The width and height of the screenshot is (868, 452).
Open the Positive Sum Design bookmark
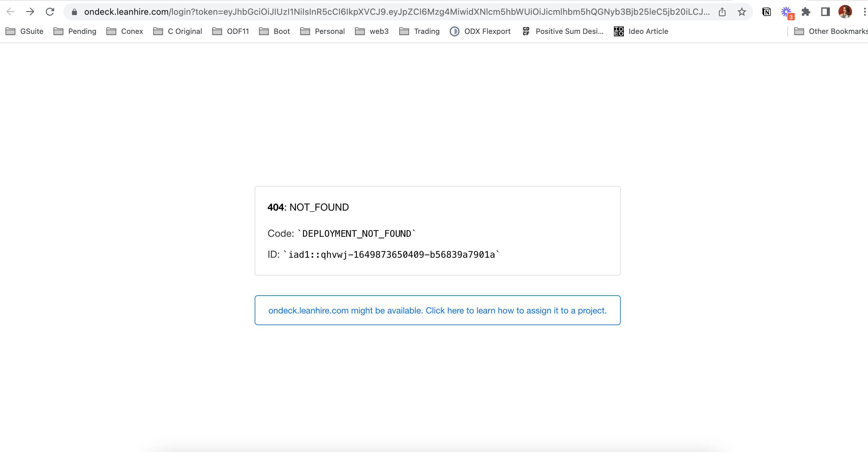click(x=563, y=31)
